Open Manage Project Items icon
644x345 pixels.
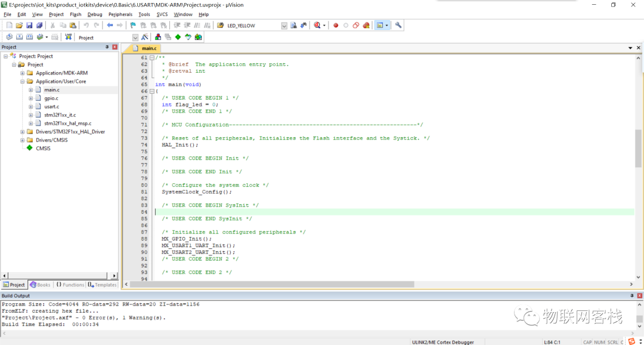tap(158, 38)
